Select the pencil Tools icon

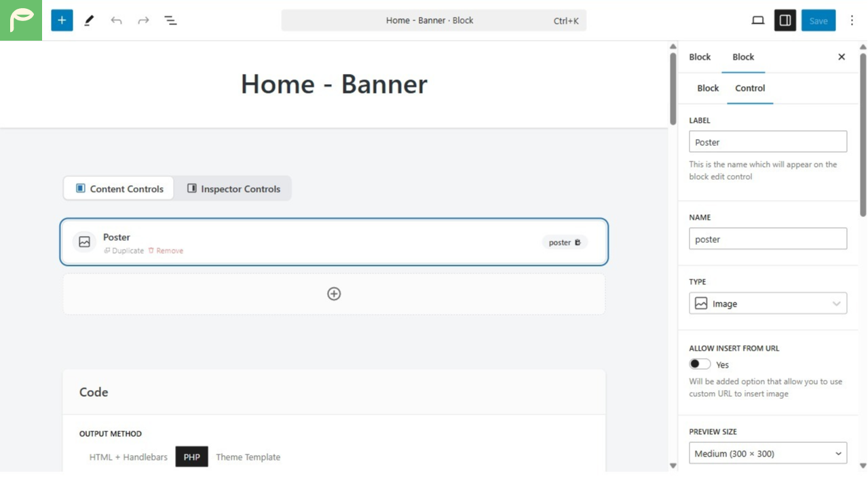coord(89,20)
